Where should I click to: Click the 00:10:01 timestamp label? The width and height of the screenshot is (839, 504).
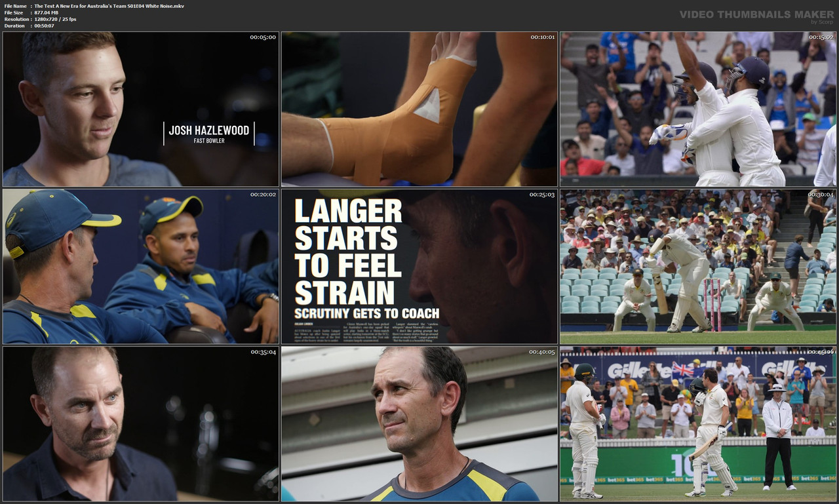(542, 37)
